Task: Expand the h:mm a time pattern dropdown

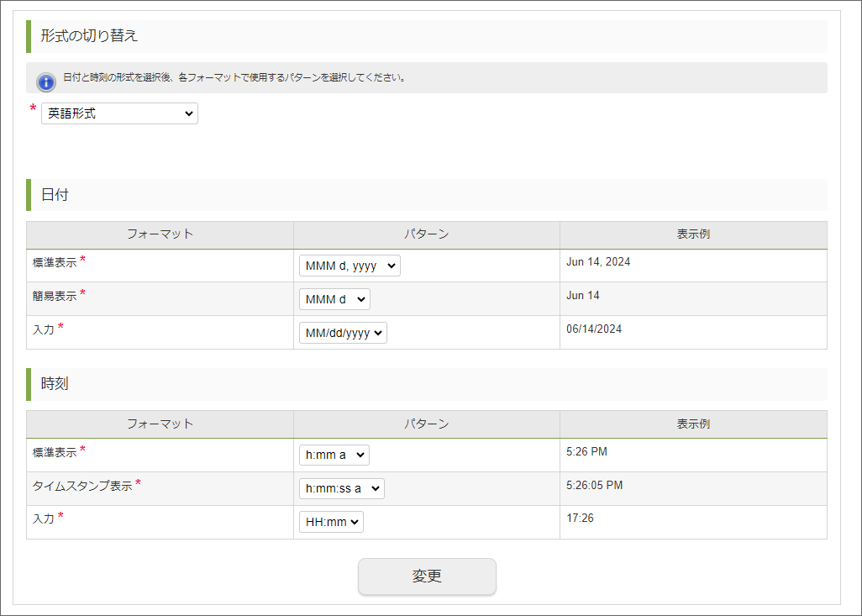Action: (334, 455)
